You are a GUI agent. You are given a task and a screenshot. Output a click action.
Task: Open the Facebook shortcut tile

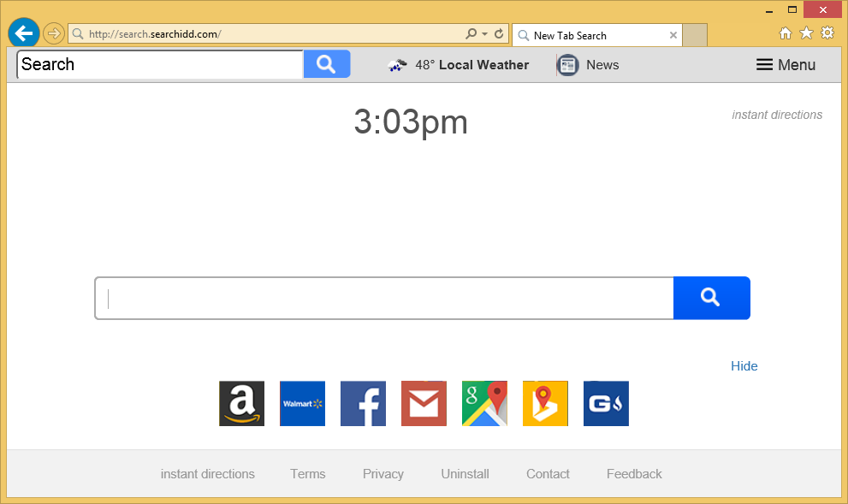pyautogui.click(x=363, y=403)
